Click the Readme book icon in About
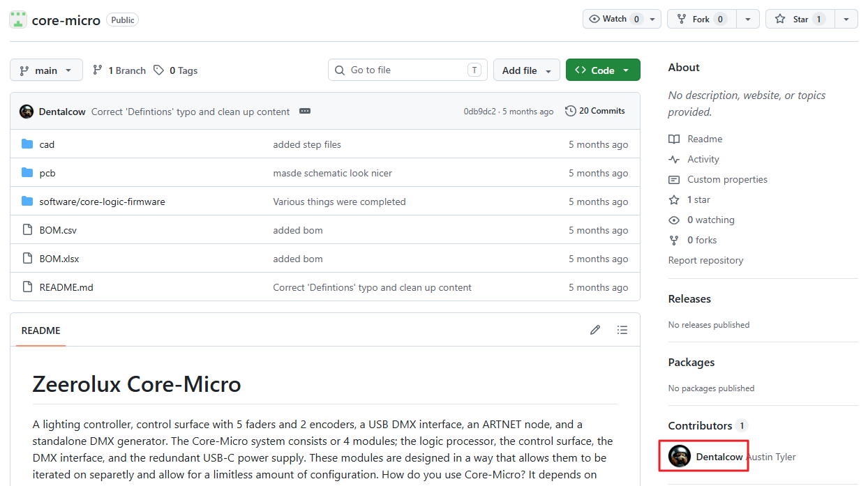 (674, 139)
